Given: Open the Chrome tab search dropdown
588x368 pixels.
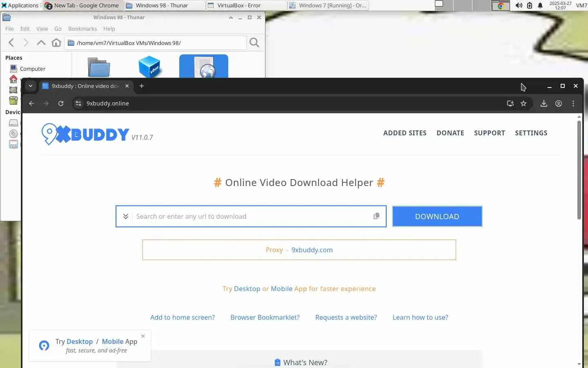Looking at the screenshot, I should pyautogui.click(x=31, y=86).
